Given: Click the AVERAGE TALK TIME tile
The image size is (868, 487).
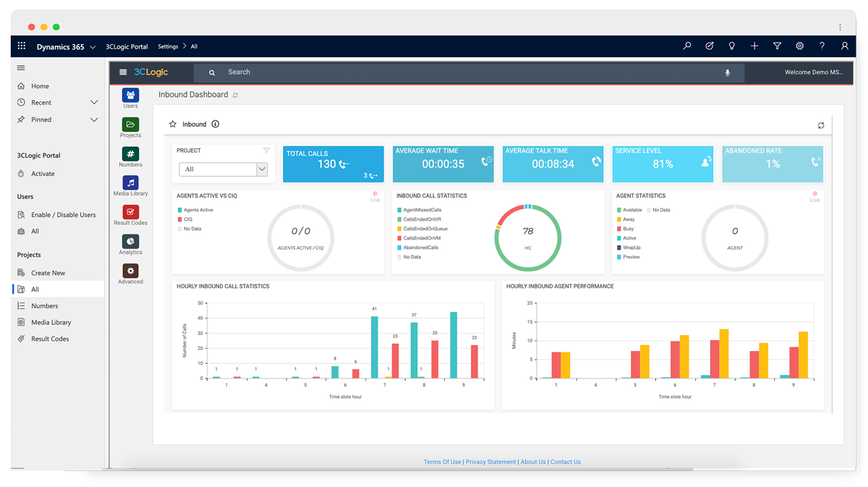Looking at the screenshot, I should tap(553, 164).
